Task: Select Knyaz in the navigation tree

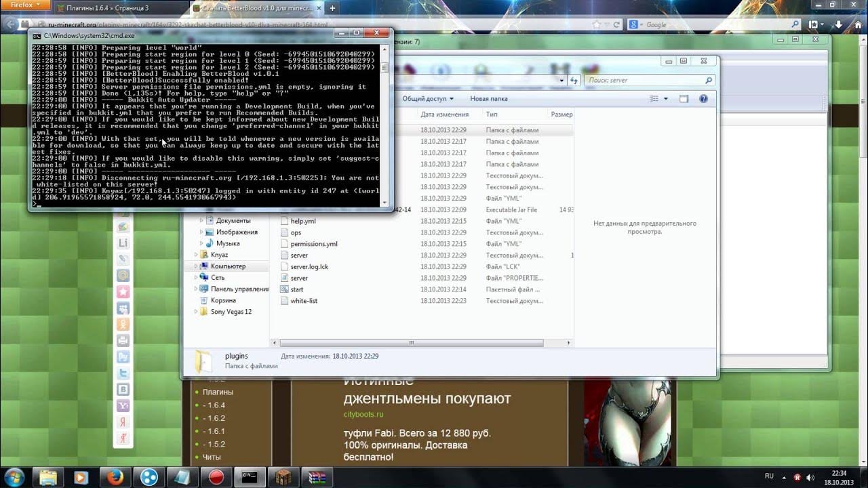Action: pos(218,255)
